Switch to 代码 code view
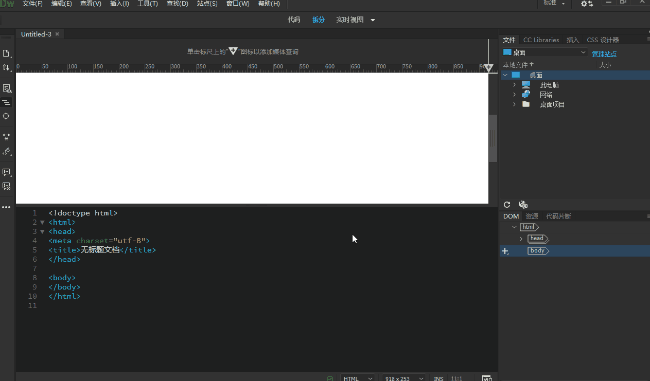 tap(294, 20)
